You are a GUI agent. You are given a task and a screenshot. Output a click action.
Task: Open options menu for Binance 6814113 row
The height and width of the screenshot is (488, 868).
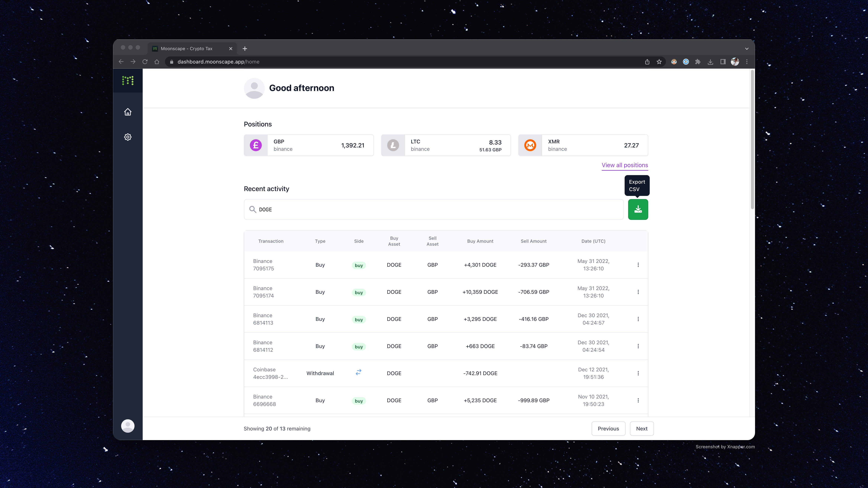pos(638,319)
